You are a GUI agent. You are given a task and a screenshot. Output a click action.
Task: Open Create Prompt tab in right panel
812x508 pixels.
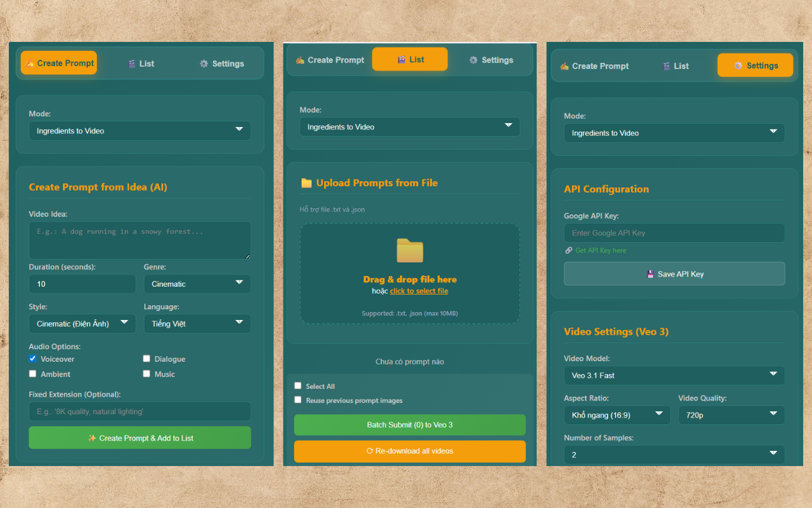point(594,66)
